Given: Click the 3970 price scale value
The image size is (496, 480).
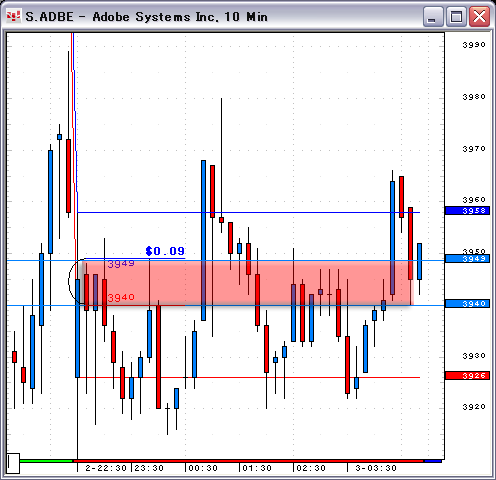Looking at the screenshot, I should click(474, 149).
